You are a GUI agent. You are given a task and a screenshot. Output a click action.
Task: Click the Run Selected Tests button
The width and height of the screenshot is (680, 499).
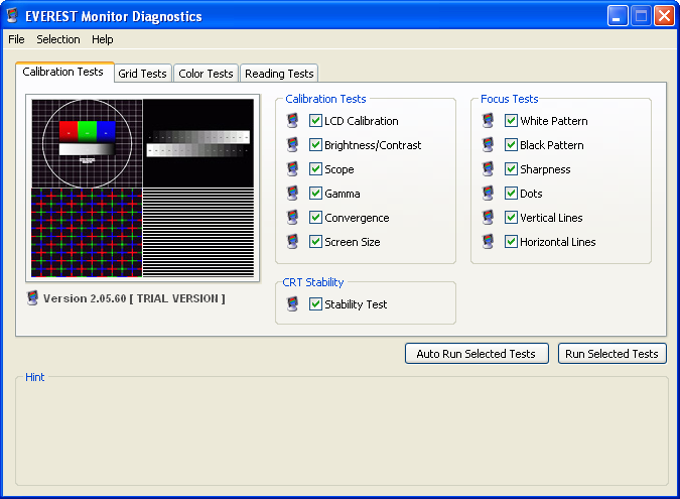tap(612, 354)
